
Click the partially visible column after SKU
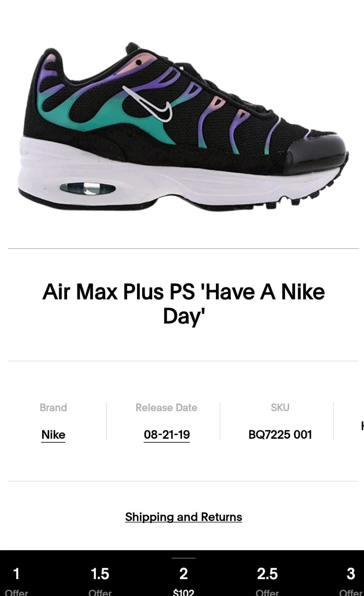pos(362,425)
